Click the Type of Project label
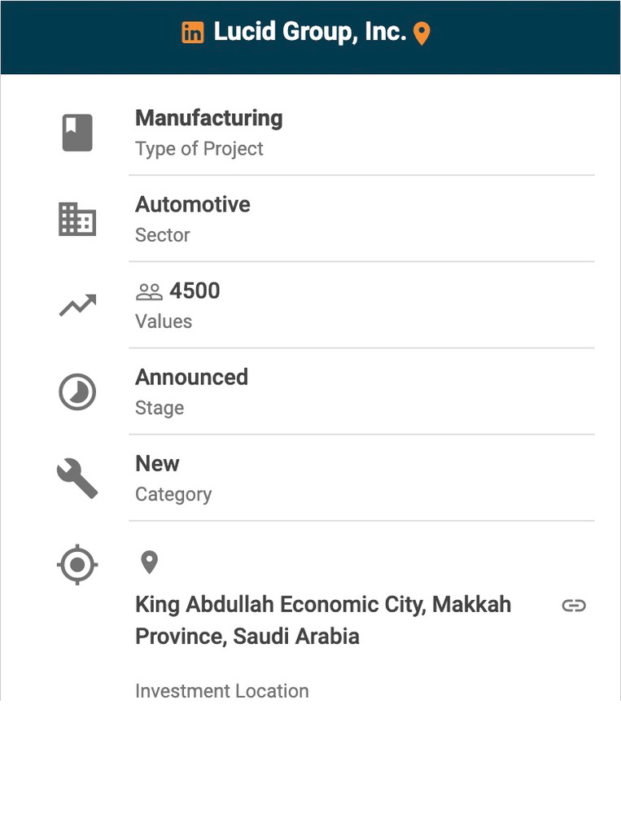The image size is (621, 840). pyautogui.click(x=199, y=149)
